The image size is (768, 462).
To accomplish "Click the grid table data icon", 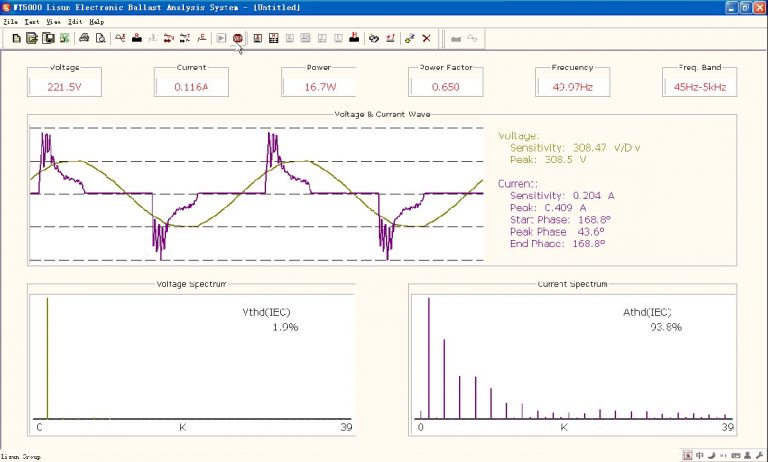I will tap(274, 38).
